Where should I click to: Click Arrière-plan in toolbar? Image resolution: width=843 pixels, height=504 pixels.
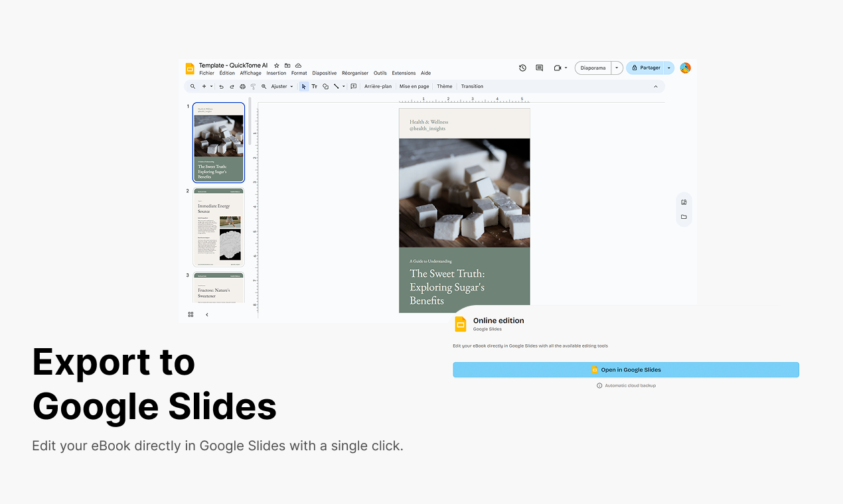click(x=378, y=86)
